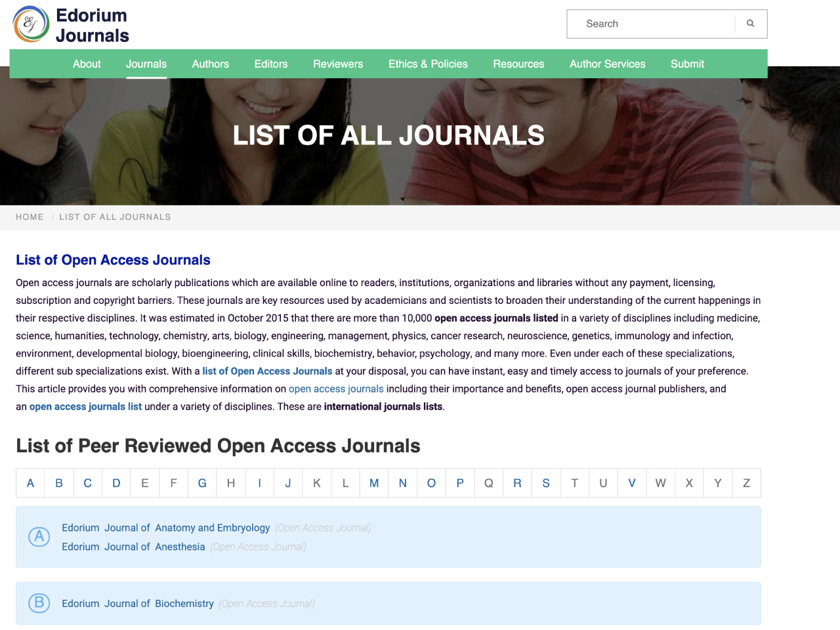
Task: Select letter Y in alphabet index
Action: tap(718, 483)
